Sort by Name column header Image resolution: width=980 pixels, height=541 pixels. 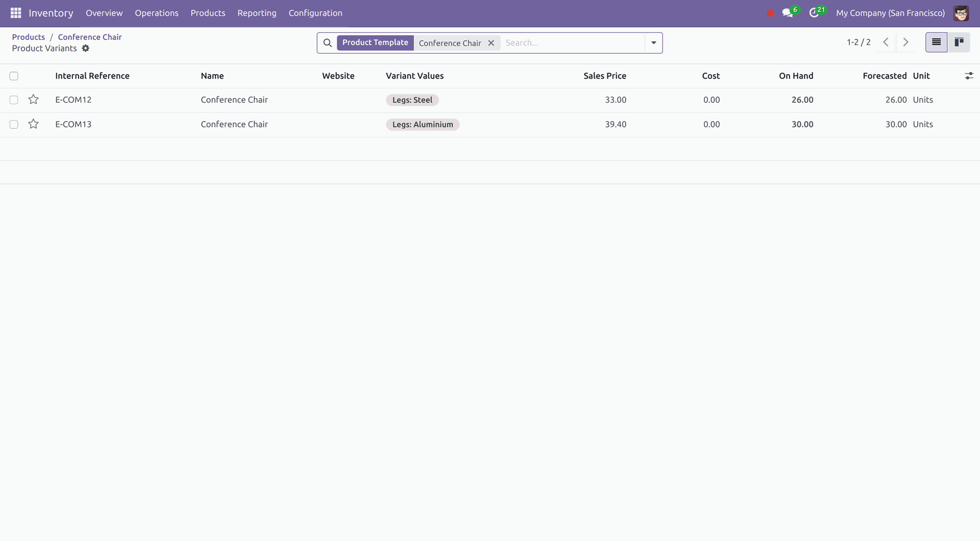point(212,76)
